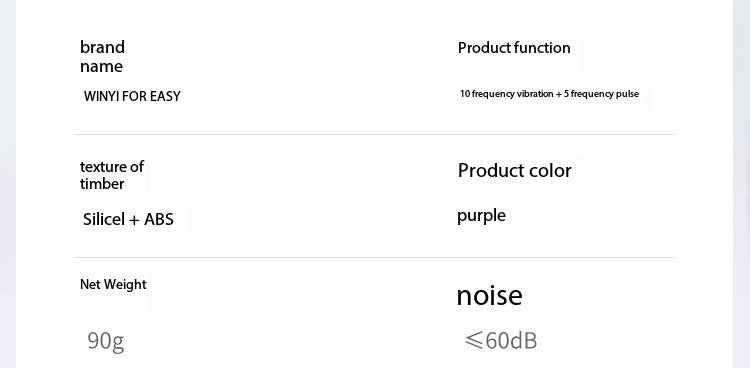This screenshot has width=750, height=368.
Task: Click the 'noise' heading
Action: pyautogui.click(x=489, y=295)
